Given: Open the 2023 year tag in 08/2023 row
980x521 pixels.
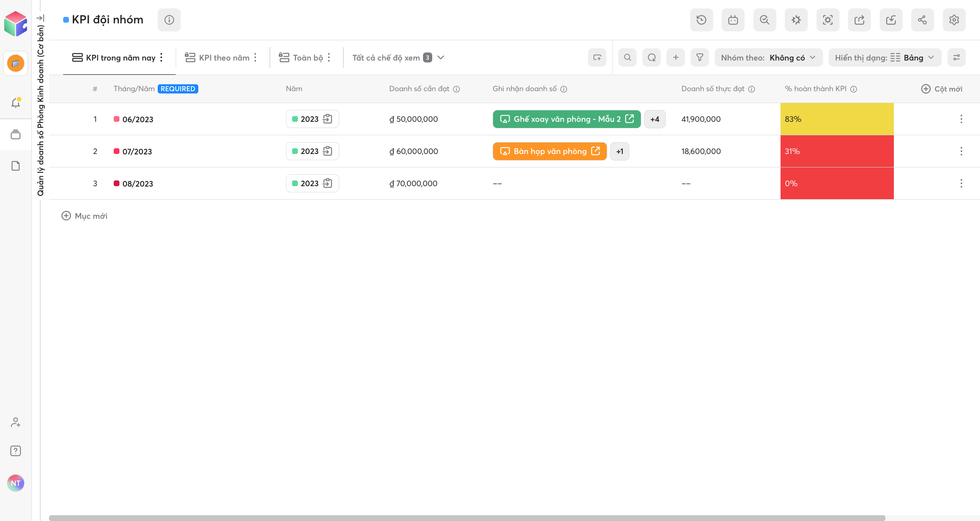Looking at the screenshot, I should (312, 183).
